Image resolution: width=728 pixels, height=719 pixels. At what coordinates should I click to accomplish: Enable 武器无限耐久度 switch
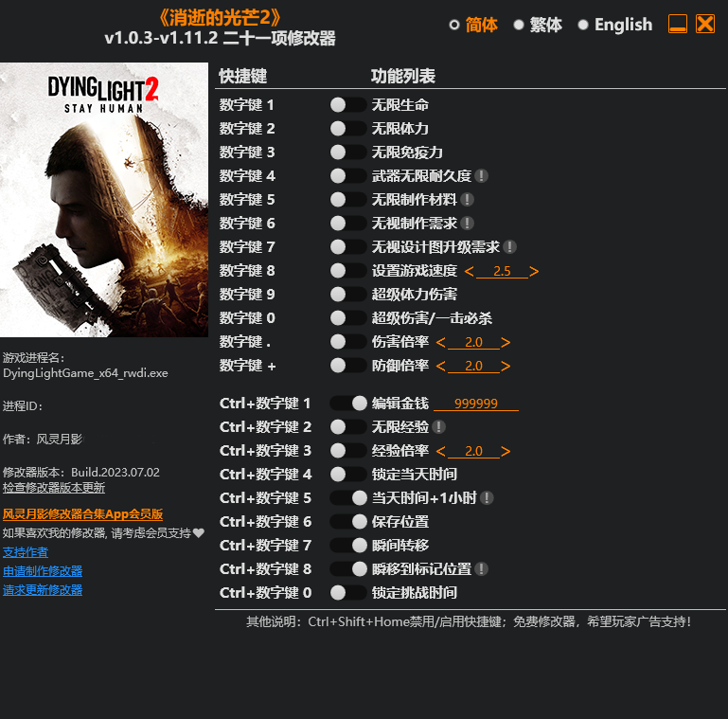coord(348,176)
